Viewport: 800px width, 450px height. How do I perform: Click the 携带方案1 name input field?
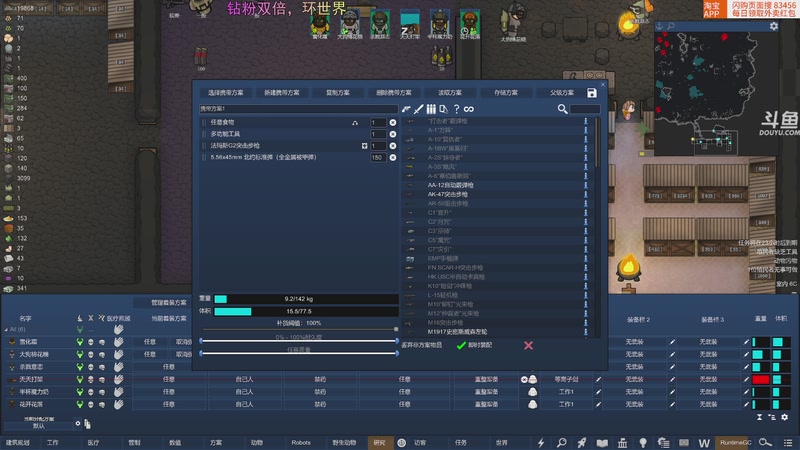[298, 109]
